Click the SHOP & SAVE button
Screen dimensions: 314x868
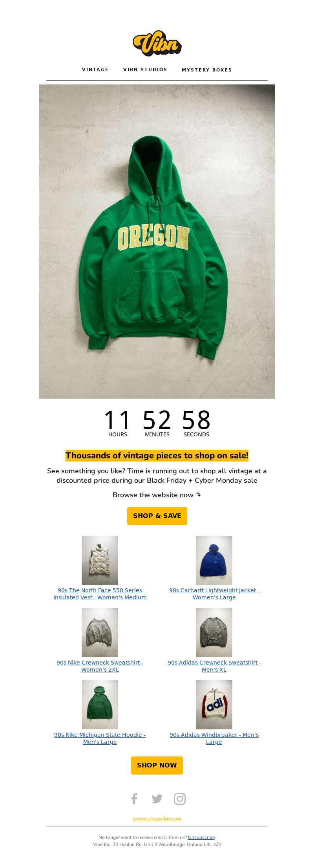(157, 516)
